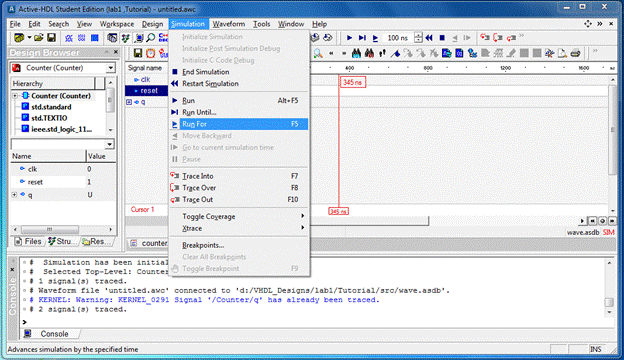Expand main toolbar overflow chevron

pos(522,36)
